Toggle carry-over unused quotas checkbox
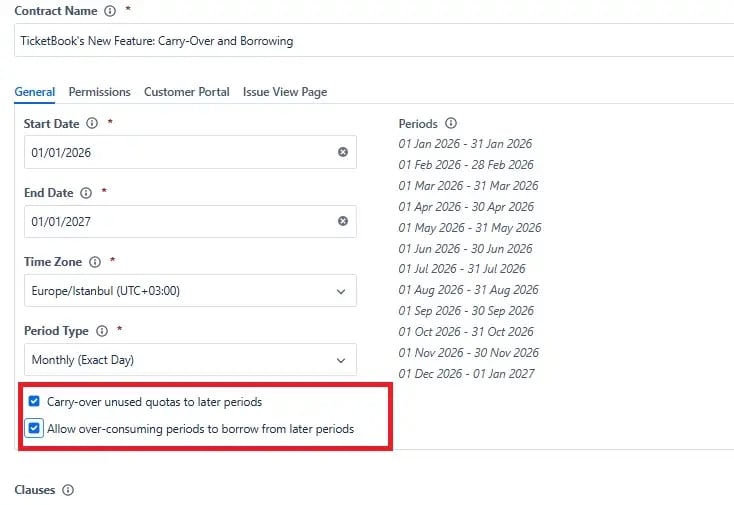 [x=34, y=402]
